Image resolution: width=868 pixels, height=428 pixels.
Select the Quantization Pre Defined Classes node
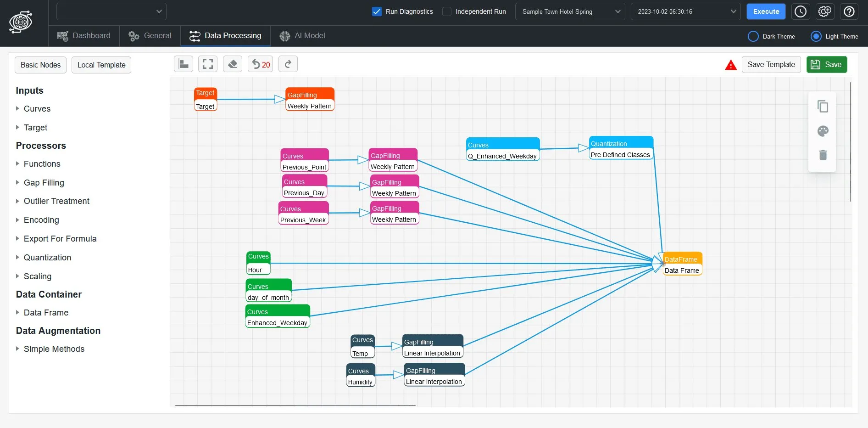pyautogui.click(x=621, y=148)
